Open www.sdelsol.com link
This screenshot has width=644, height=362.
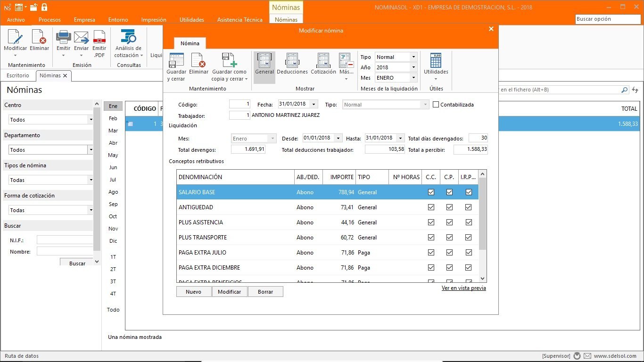[x=615, y=356]
